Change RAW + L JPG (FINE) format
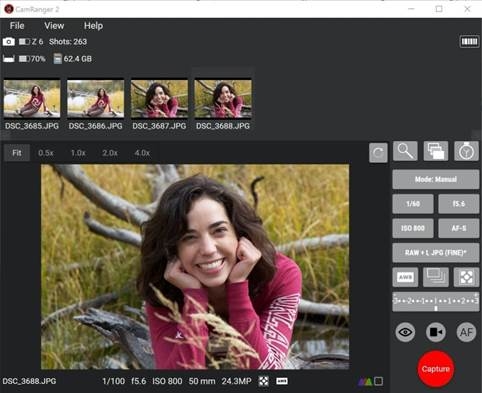482x393 pixels. [436, 253]
